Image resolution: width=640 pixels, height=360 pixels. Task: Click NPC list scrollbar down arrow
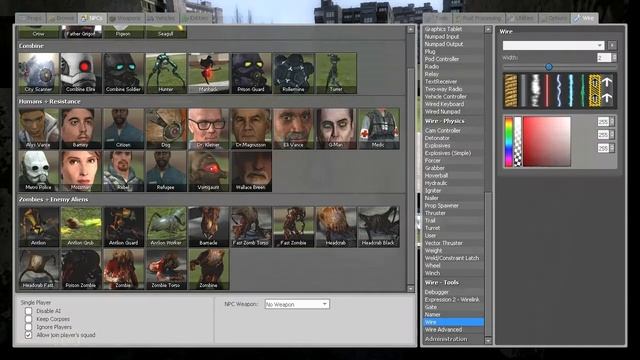(x=411, y=289)
